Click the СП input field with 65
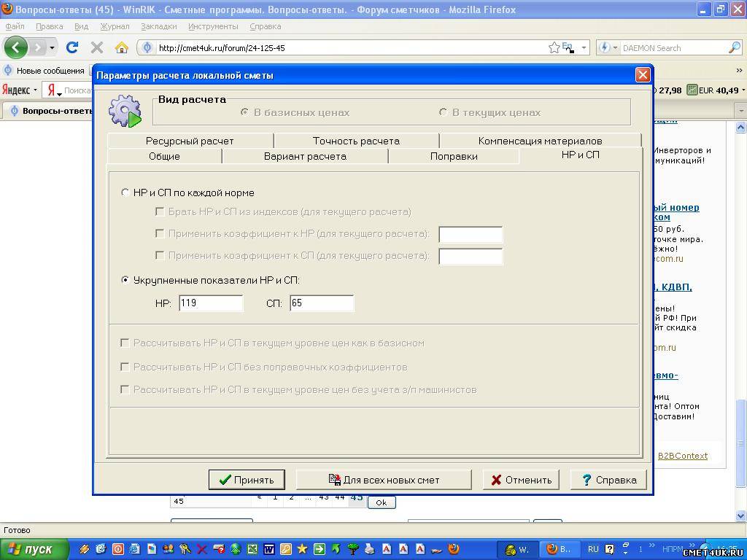This screenshot has height=560, width=747. click(322, 303)
